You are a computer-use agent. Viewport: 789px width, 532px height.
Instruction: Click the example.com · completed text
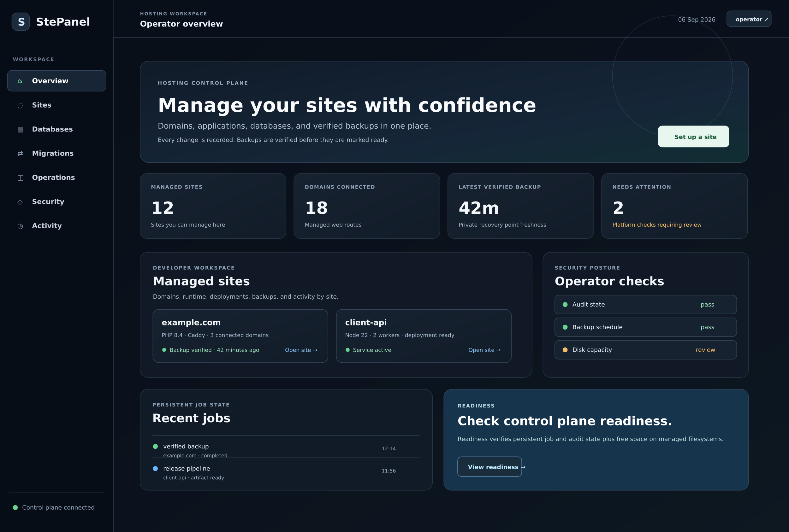[195, 455]
